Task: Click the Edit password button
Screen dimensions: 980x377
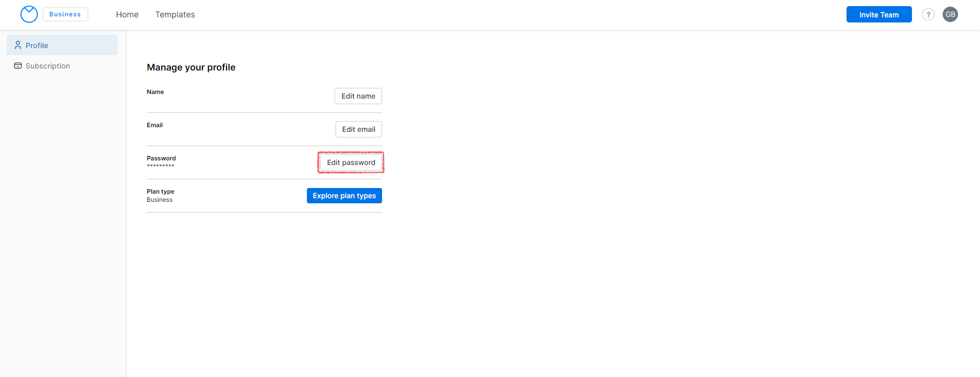Action: [x=351, y=162]
